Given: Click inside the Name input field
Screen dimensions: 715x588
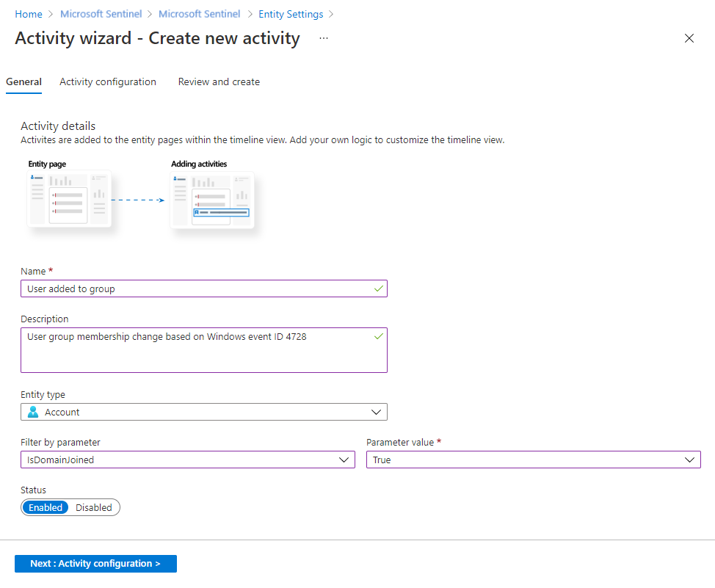Looking at the screenshot, I should pyautogui.click(x=184, y=288).
